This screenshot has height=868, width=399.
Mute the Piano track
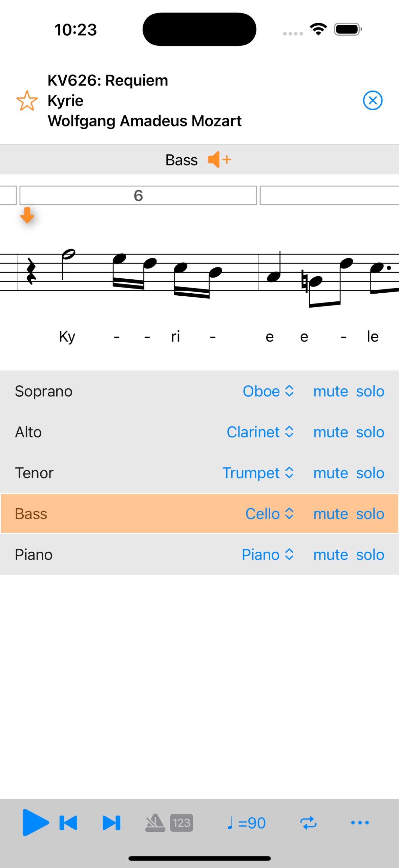330,555
